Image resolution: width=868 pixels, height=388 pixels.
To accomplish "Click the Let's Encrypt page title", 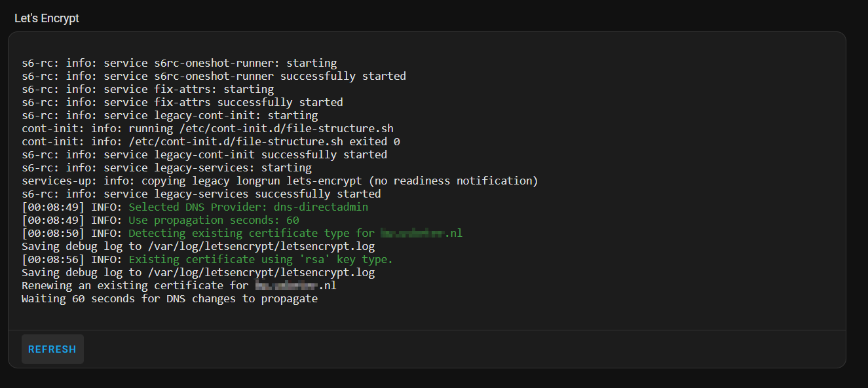I will 46,18.
